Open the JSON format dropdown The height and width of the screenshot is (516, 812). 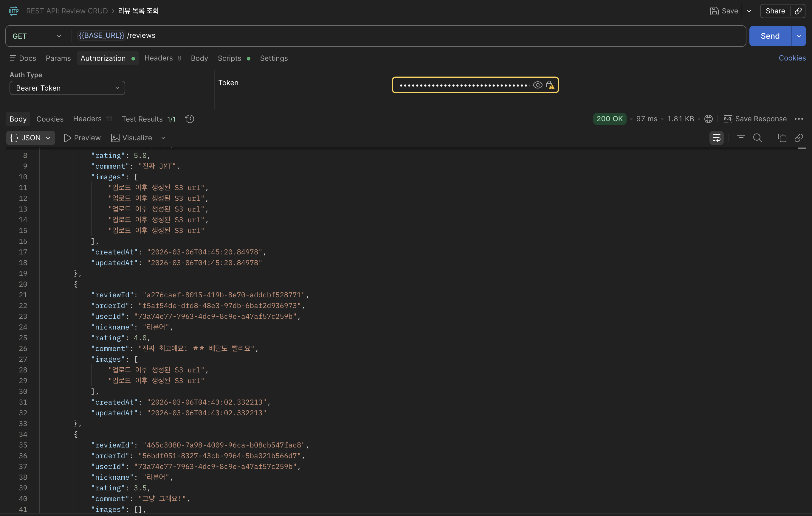pyautogui.click(x=30, y=138)
